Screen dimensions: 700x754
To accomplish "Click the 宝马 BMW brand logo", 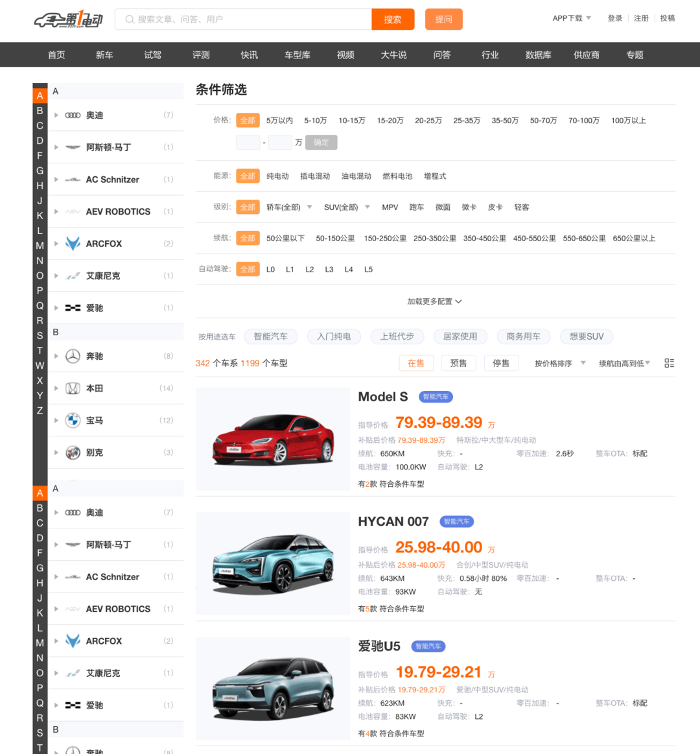I will [x=73, y=420].
